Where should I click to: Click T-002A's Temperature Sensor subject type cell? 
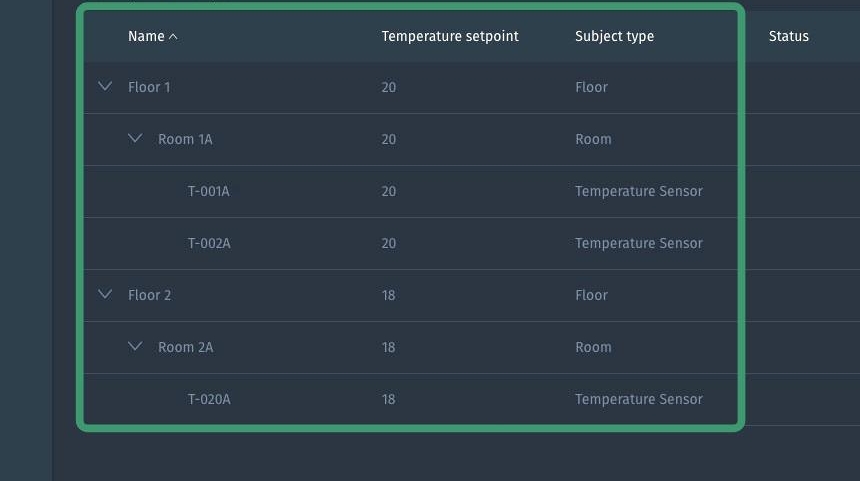[x=638, y=243]
